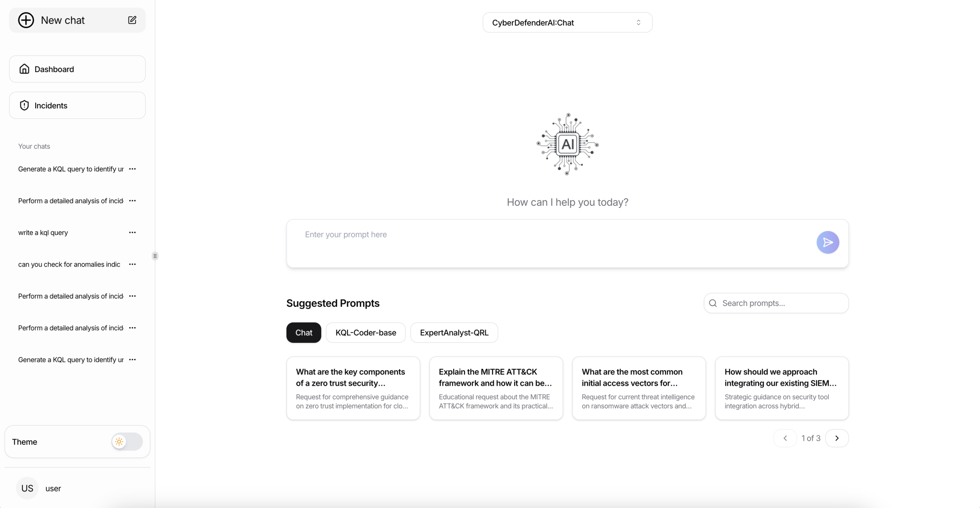This screenshot has height=508, width=980.
Task: Click the Incidents shield icon
Action: tap(24, 105)
